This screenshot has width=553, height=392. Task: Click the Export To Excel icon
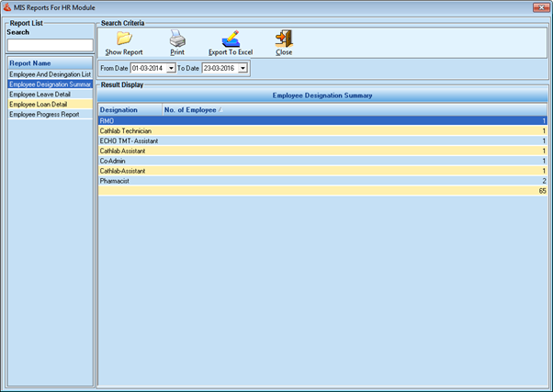pos(231,39)
